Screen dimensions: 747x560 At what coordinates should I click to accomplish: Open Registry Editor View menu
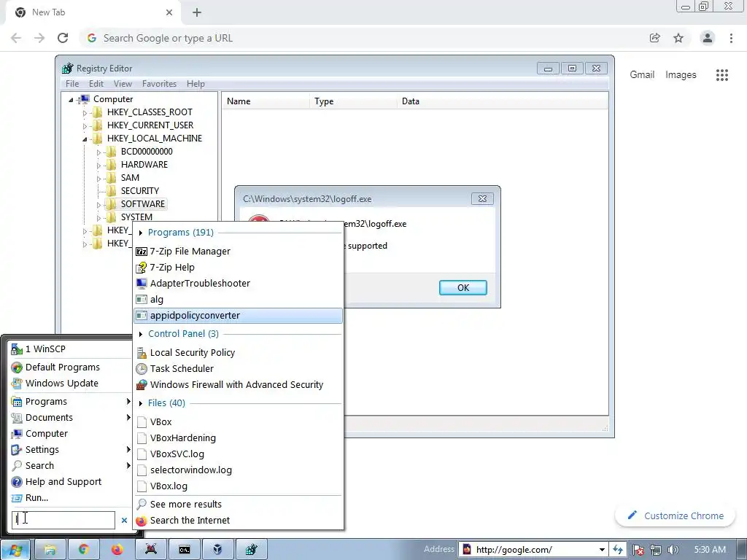pos(123,84)
